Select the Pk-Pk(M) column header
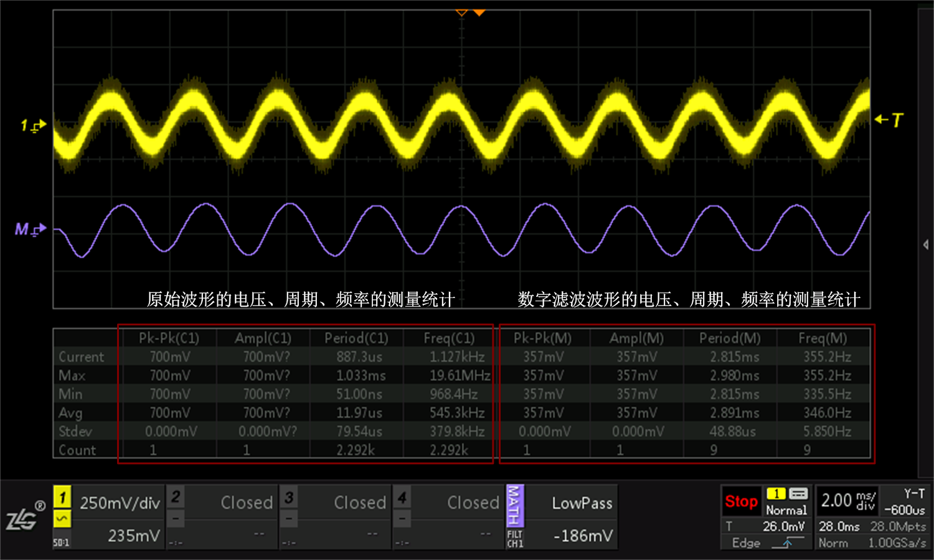The height and width of the screenshot is (560, 934). (542, 338)
